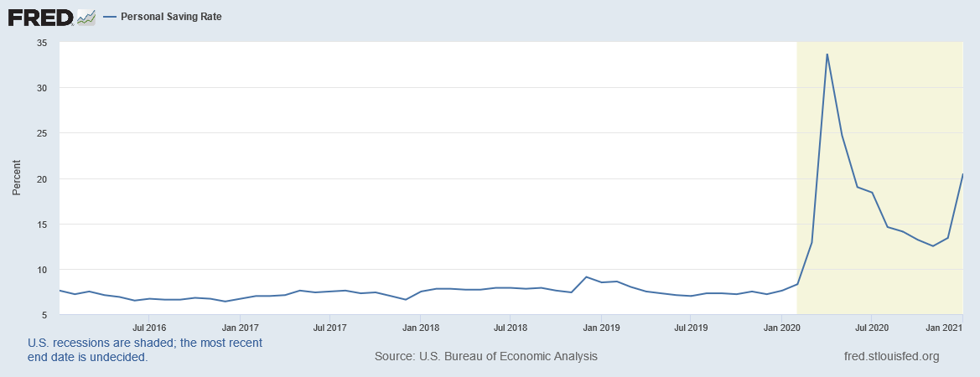Click the April 2020 peak data point
The image size is (980, 377).
point(827,54)
